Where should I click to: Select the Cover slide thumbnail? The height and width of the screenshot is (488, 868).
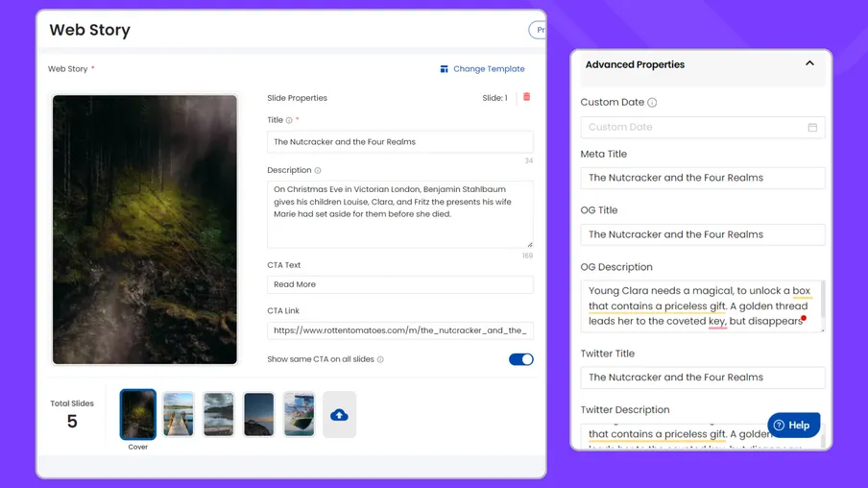click(138, 414)
